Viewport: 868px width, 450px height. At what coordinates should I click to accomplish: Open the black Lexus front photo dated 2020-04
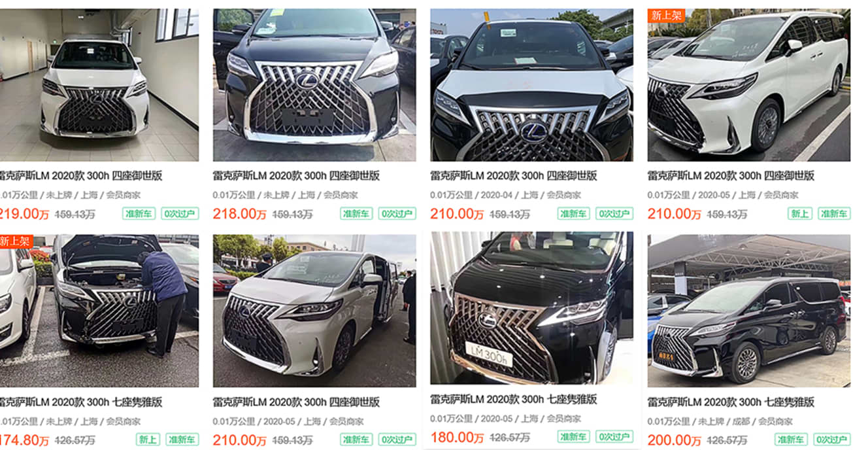(x=531, y=85)
